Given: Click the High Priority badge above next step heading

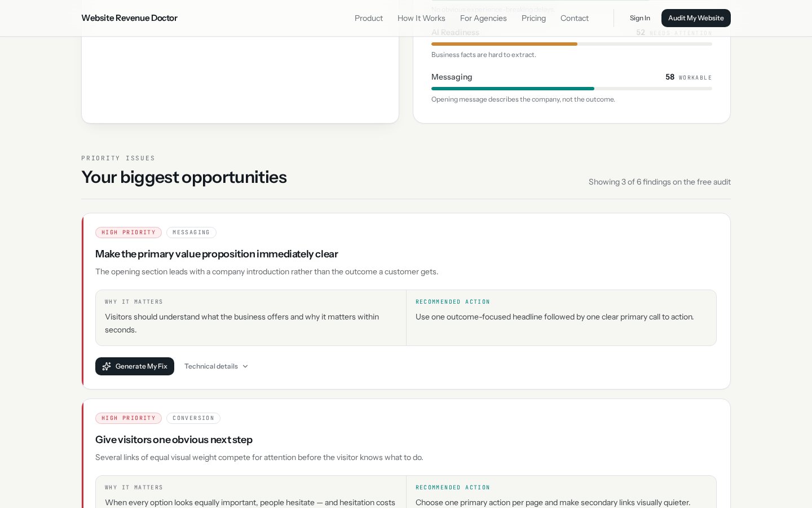Looking at the screenshot, I should tap(129, 418).
